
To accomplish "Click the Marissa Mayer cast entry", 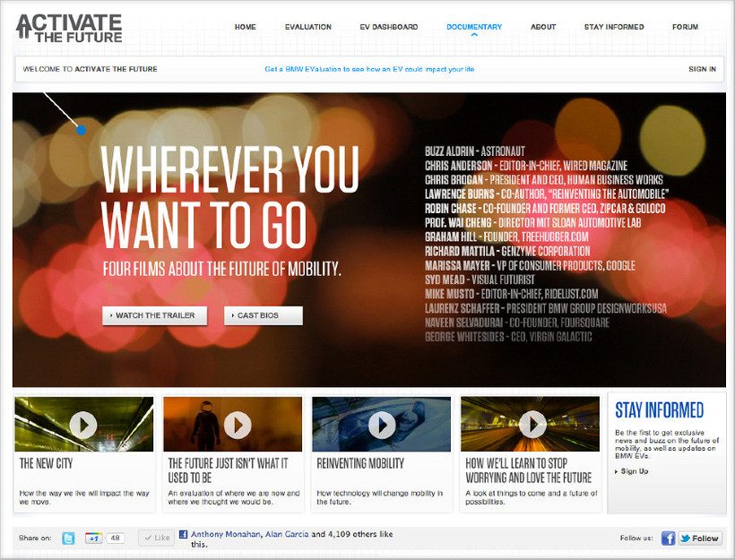I will click(530, 266).
